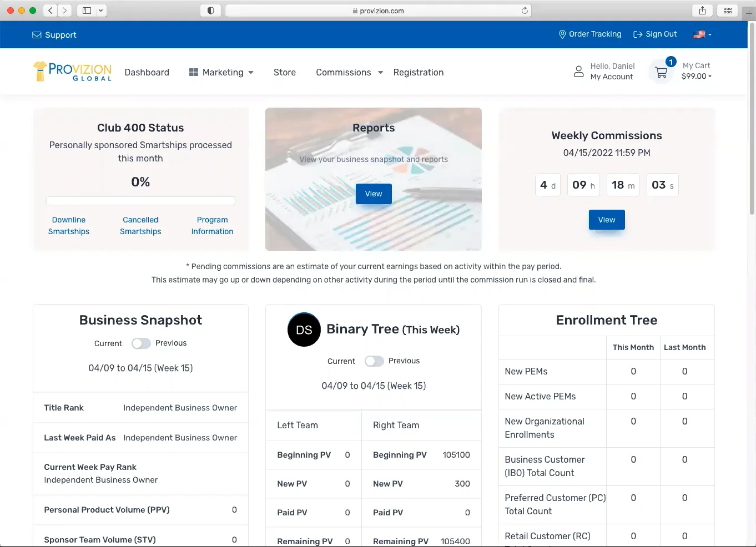Click the privacy shield icon in Safari

[x=211, y=11]
